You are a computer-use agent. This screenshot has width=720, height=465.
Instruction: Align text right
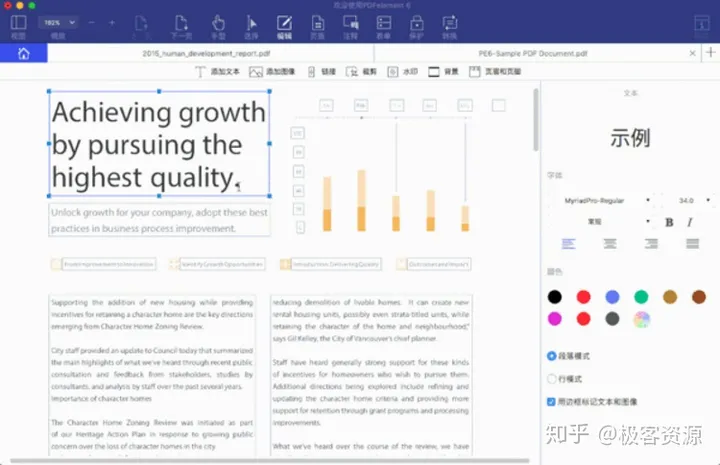(x=651, y=243)
